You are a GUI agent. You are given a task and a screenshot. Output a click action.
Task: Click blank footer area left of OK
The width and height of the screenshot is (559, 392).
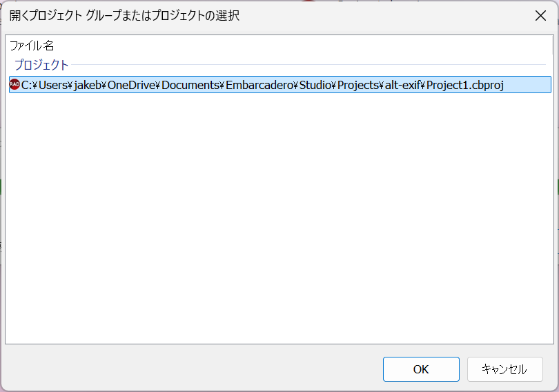pyautogui.click(x=193, y=369)
